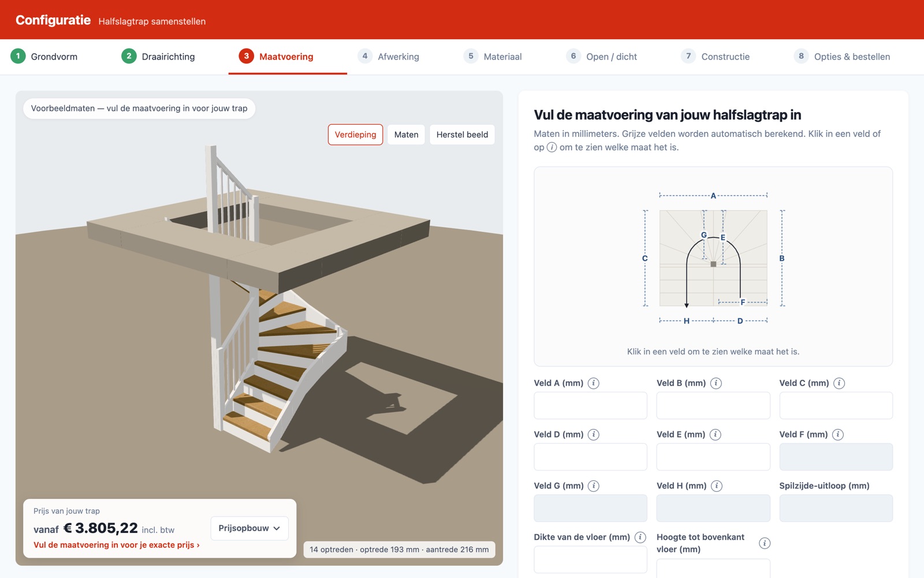Select the Dikte van de vloer input field
The image size is (924, 578).
(x=590, y=560)
